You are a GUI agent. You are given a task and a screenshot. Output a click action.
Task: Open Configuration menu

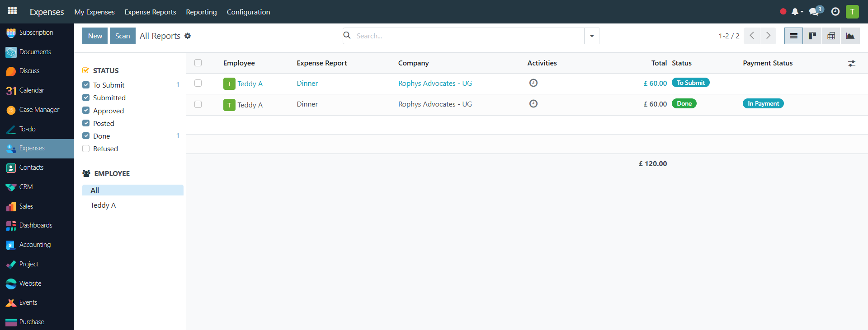(248, 12)
